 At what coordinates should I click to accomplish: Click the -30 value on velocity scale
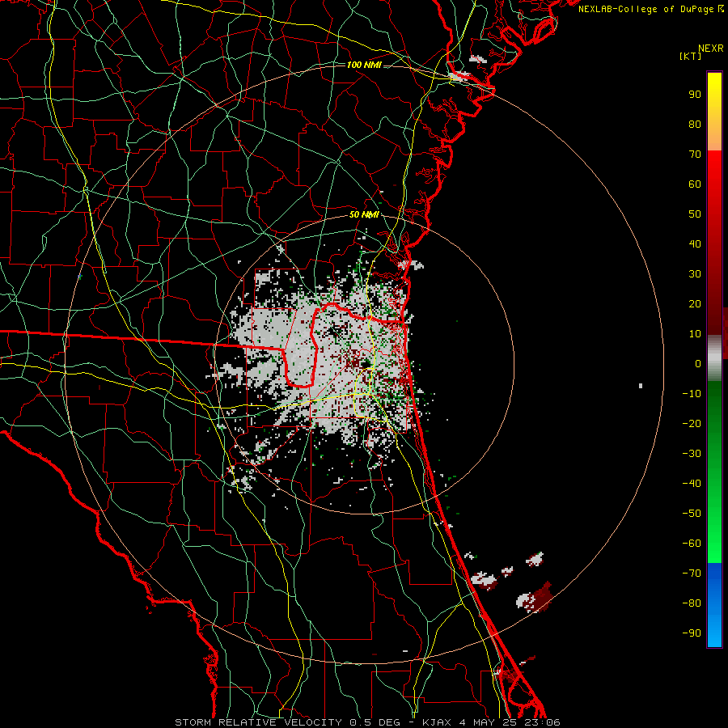[x=692, y=454]
